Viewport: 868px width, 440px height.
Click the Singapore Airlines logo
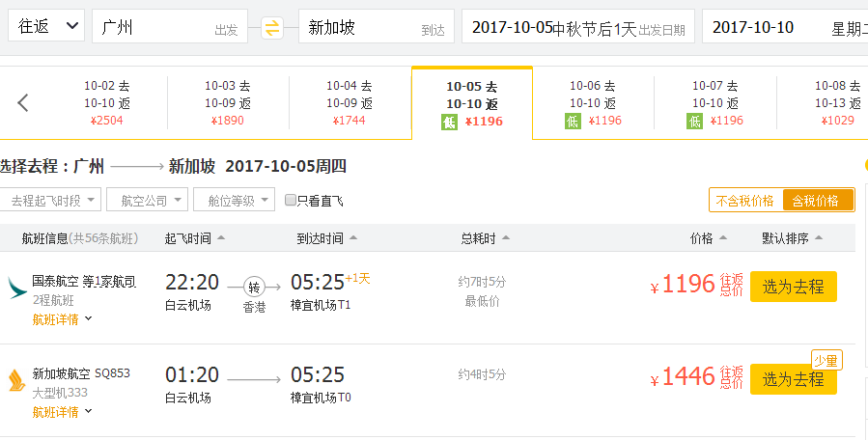[x=16, y=381]
